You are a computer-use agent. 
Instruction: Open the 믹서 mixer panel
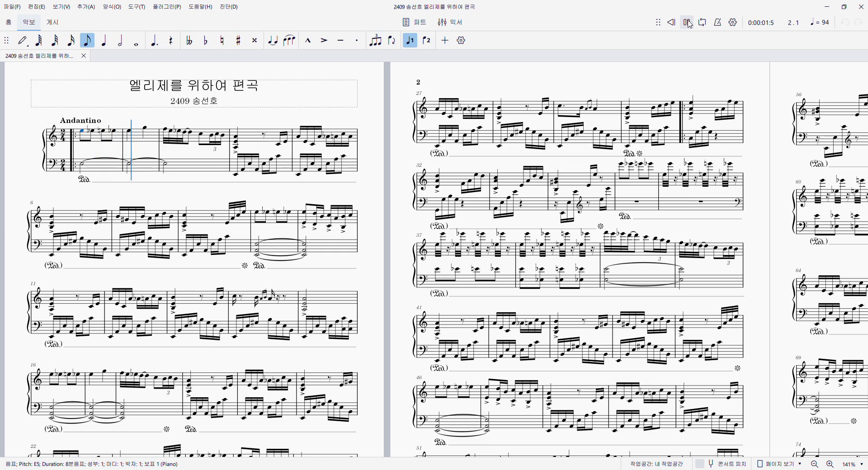point(450,22)
